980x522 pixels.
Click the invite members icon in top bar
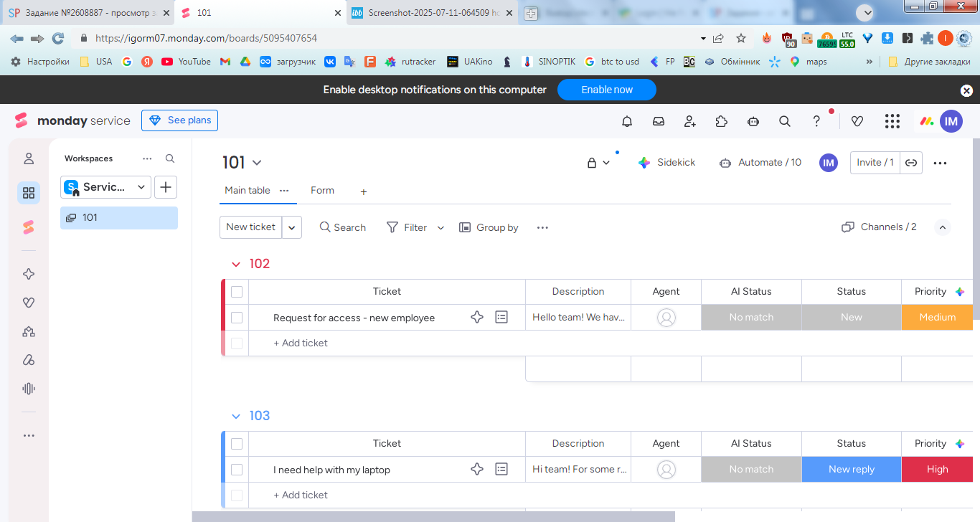[690, 121]
